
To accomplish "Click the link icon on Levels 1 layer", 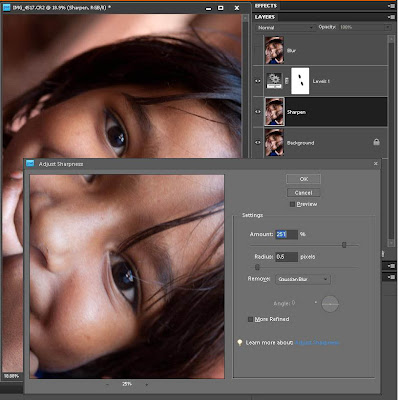I will (287, 81).
